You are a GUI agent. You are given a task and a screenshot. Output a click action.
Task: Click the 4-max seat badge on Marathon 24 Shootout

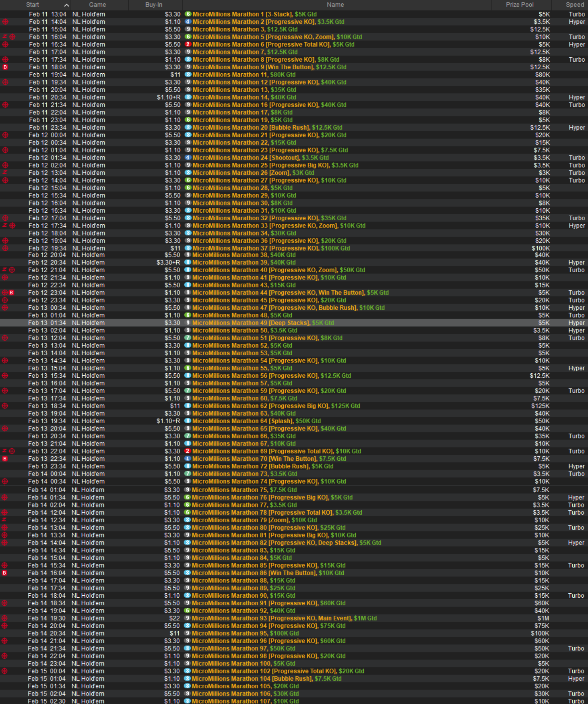(x=188, y=158)
